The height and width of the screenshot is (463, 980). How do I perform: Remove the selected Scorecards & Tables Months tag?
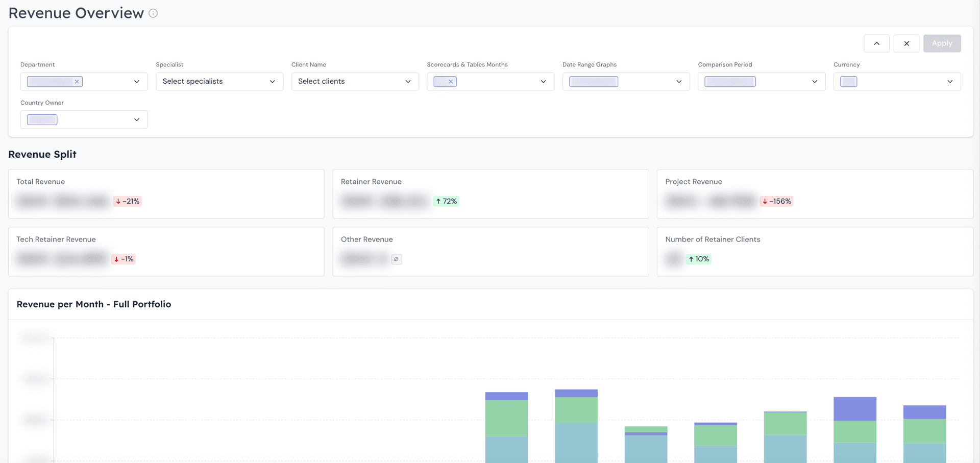tap(451, 81)
